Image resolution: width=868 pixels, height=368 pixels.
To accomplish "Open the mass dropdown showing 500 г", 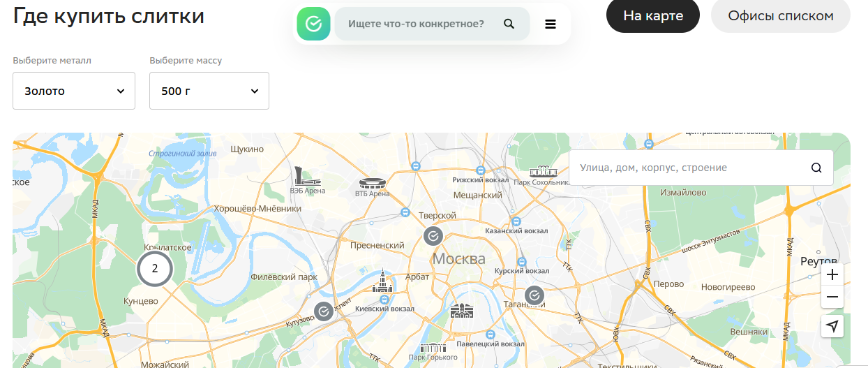I will click(x=209, y=91).
